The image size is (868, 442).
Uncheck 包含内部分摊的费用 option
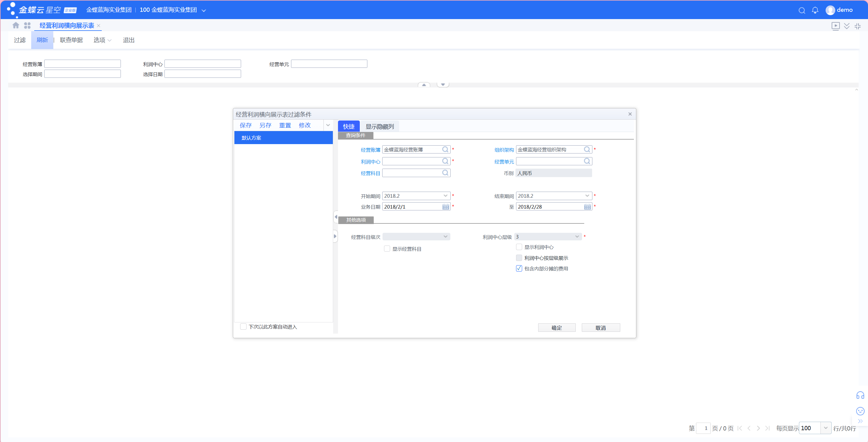tap(519, 268)
